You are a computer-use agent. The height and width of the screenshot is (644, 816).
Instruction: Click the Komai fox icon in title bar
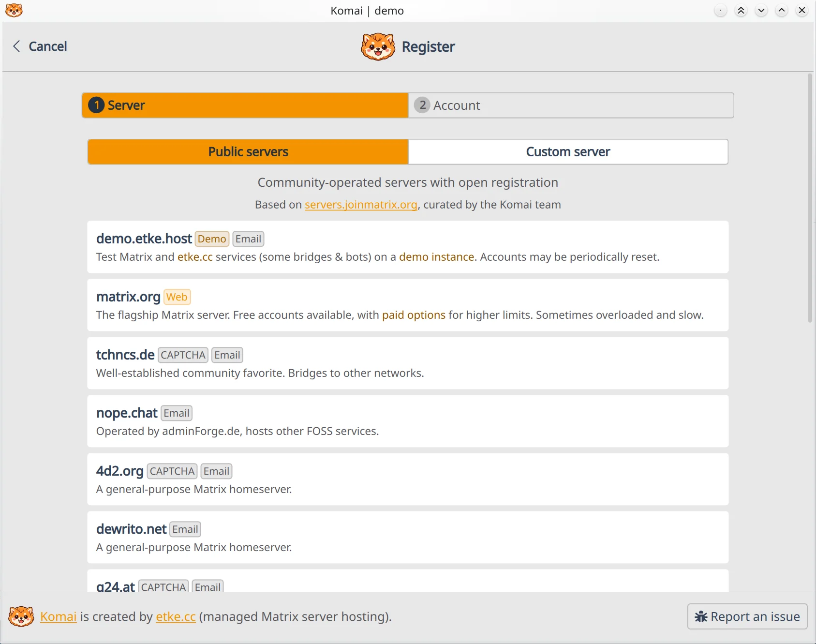[14, 10]
